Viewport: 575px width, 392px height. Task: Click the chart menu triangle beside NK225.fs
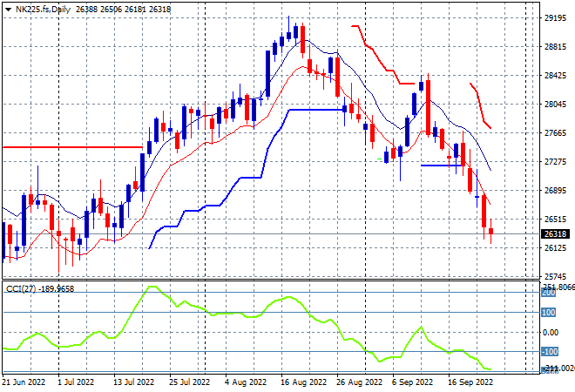point(8,10)
